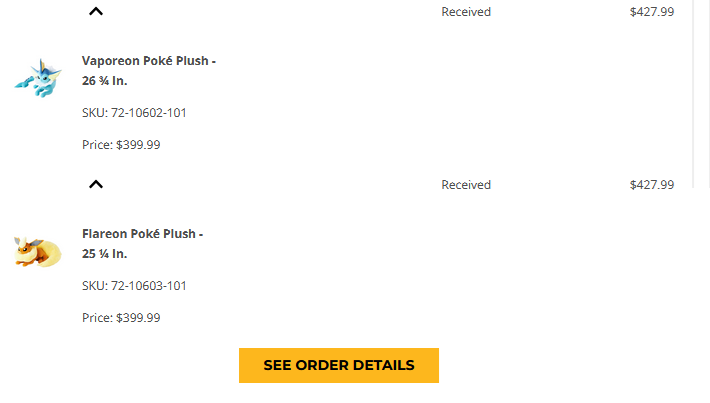The image size is (710, 403).
Task: Click the "SKU:" label under Vaporeon plush
Action: (x=95, y=113)
